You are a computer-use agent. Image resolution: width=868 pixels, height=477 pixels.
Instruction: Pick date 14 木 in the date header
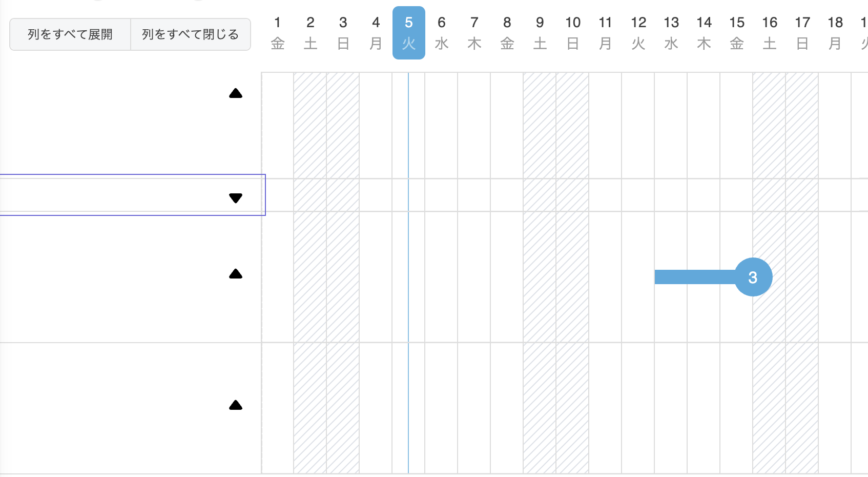(704, 33)
